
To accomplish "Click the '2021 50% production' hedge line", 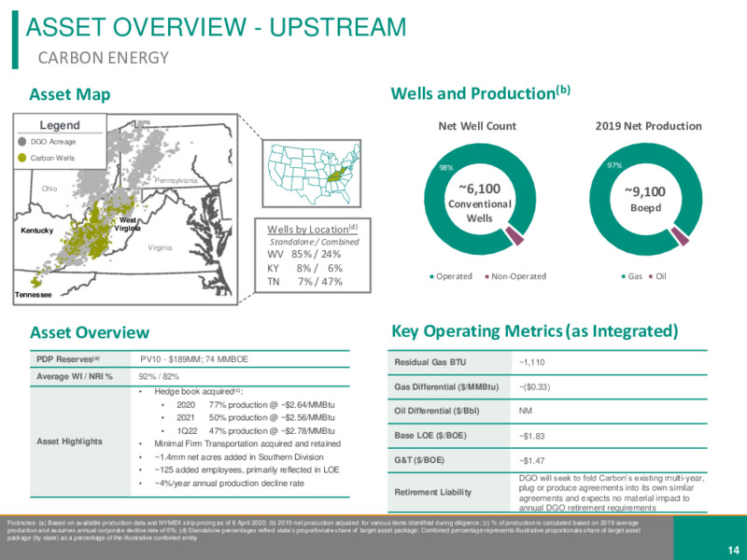I will 256,417.
